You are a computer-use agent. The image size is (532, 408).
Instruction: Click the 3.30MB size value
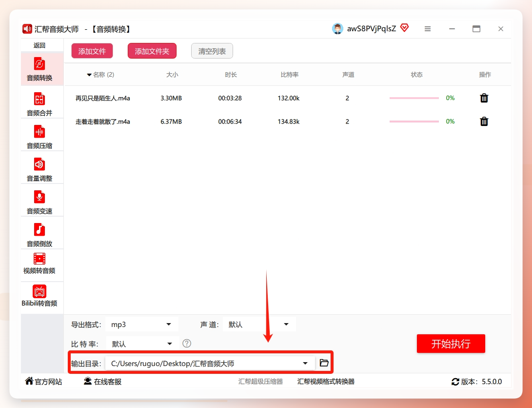[x=171, y=99]
